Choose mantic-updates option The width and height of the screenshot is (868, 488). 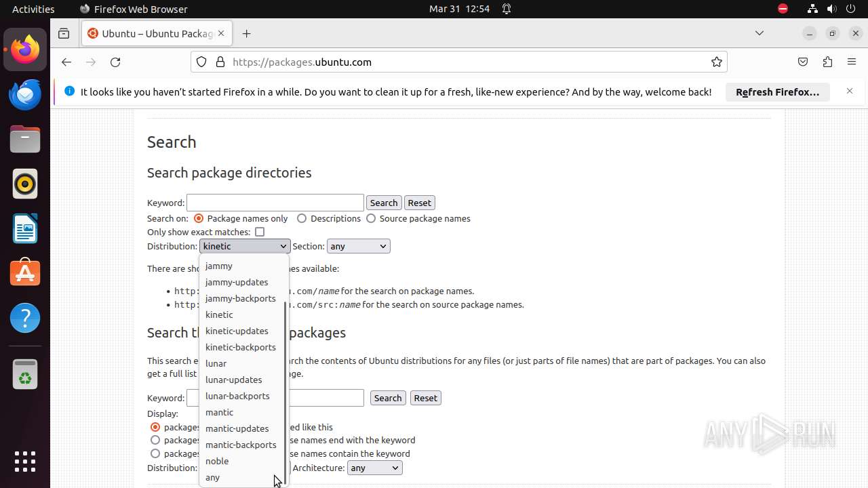(x=242, y=428)
